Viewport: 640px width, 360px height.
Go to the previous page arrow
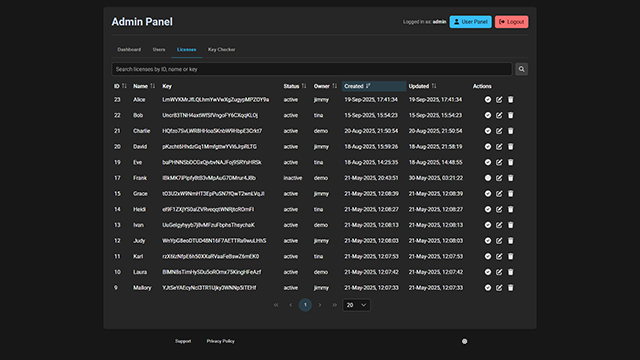point(291,305)
